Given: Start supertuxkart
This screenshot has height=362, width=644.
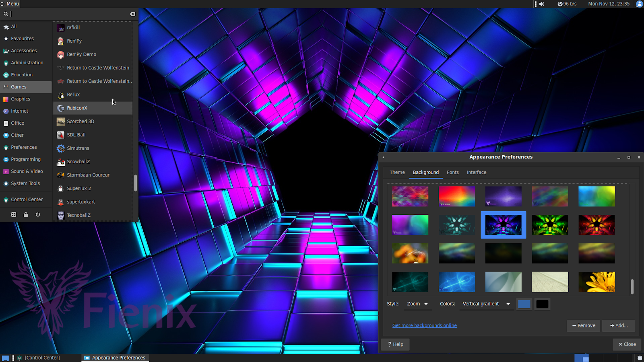Looking at the screenshot, I should pos(81,202).
